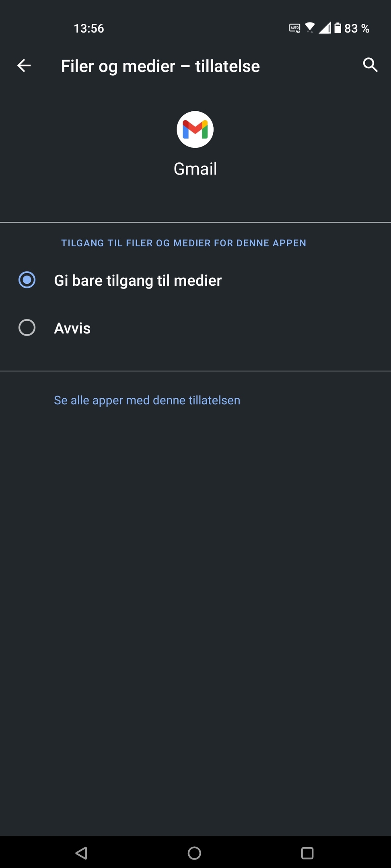391x868 pixels.
Task: Tap the "Avvis" option label
Action: point(72,328)
